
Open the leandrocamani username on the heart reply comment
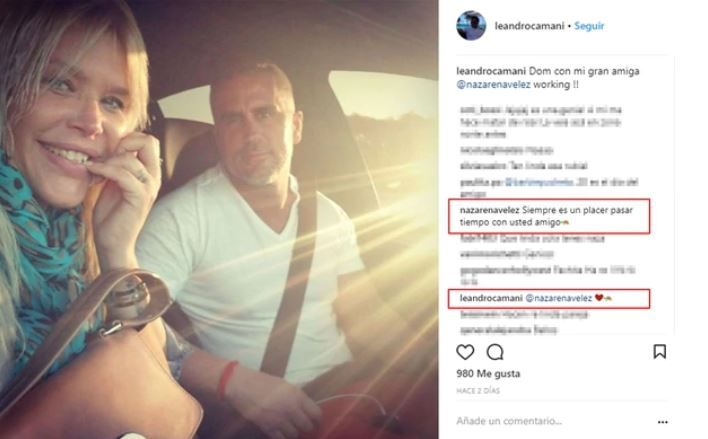[x=491, y=298]
